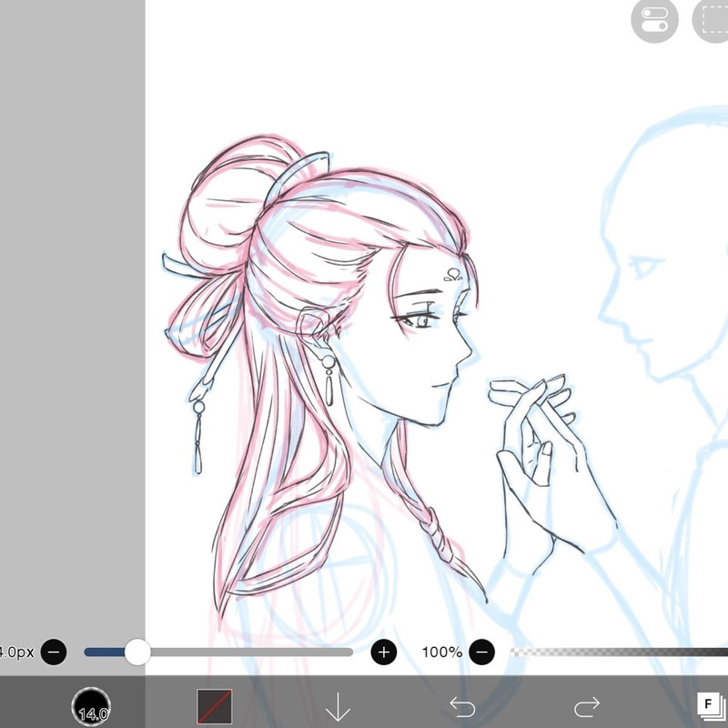Open the stabilizer toggle settings icon
This screenshot has width=728, height=728.
point(654,19)
